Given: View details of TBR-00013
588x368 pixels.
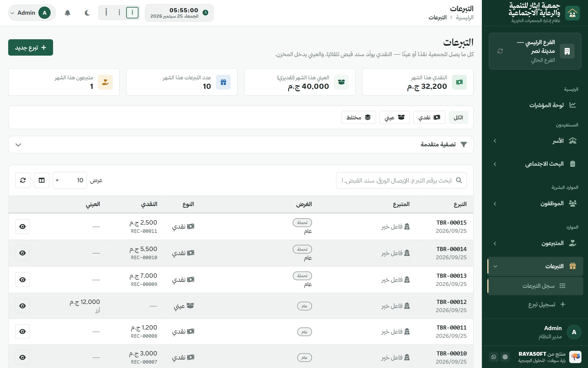Looking at the screenshot, I should [23, 280].
